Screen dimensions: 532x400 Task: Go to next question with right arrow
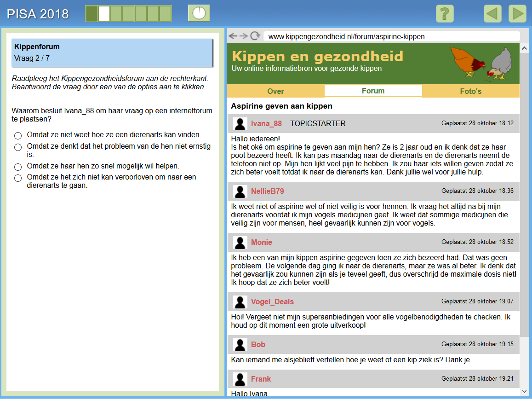click(517, 14)
